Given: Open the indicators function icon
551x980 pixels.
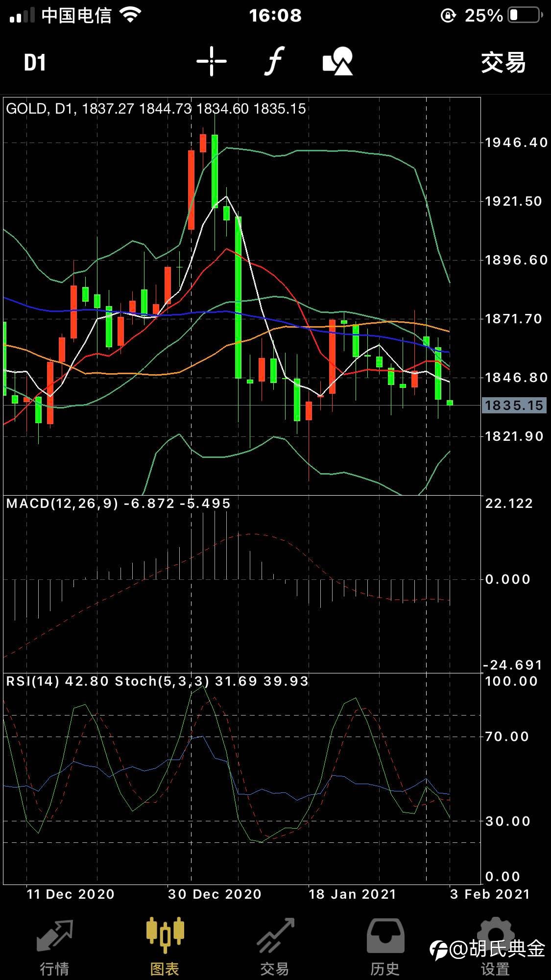Looking at the screenshot, I should [x=275, y=62].
